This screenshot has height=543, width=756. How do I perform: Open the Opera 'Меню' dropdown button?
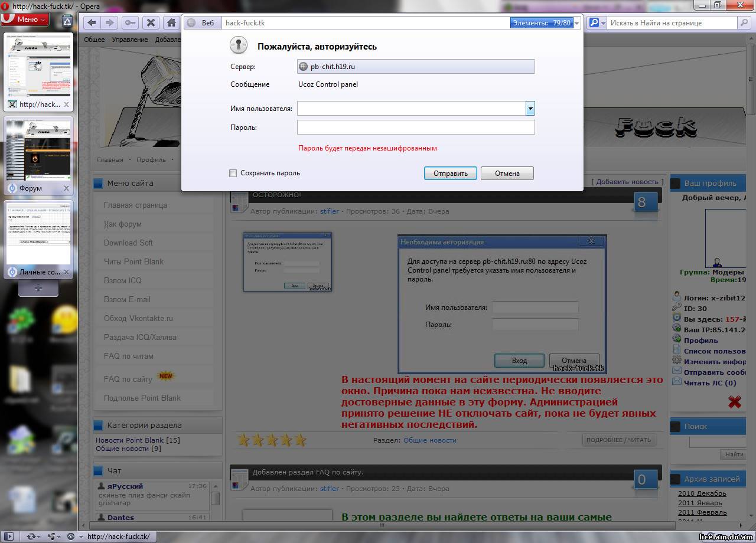coord(25,19)
